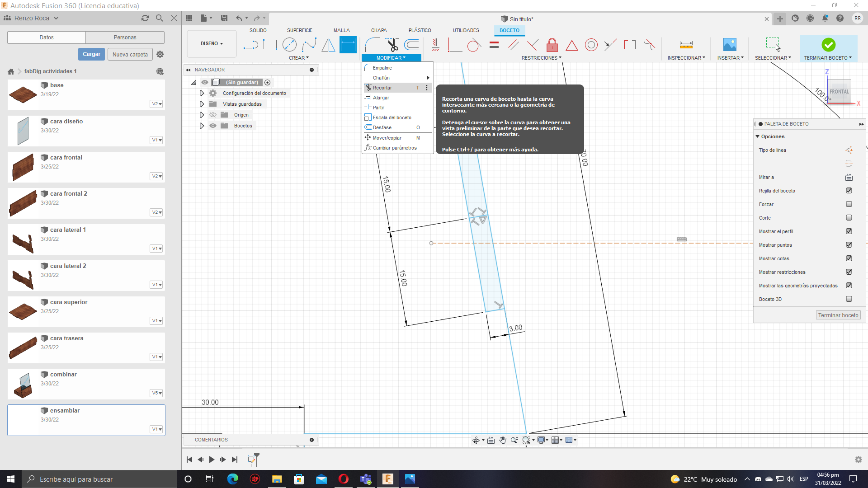
Task: Select the Line tool in the sketch toolbar
Action: coord(250,45)
